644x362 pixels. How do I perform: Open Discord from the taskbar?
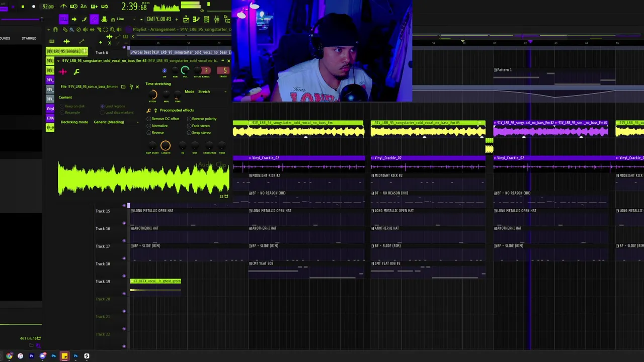[x=42, y=356]
